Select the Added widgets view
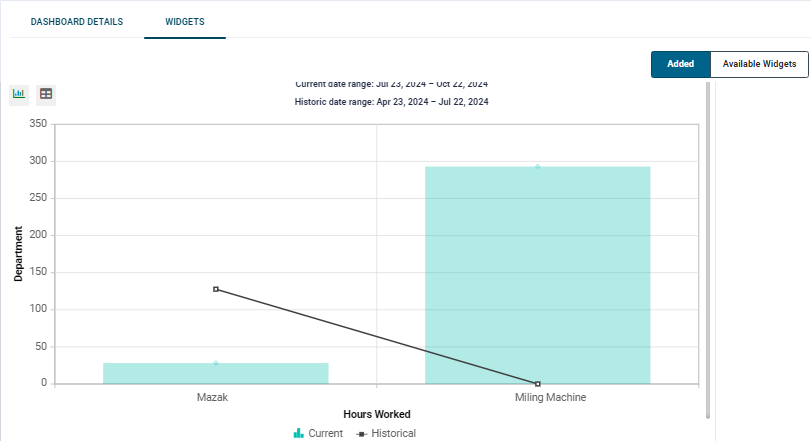The width and height of the screenshot is (811, 441). (681, 64)
